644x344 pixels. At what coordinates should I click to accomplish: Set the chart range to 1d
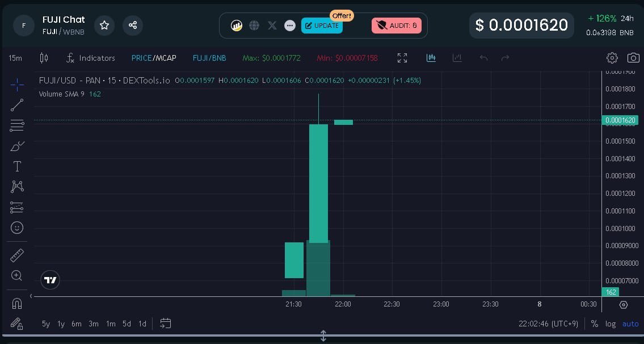coord(142,324)
